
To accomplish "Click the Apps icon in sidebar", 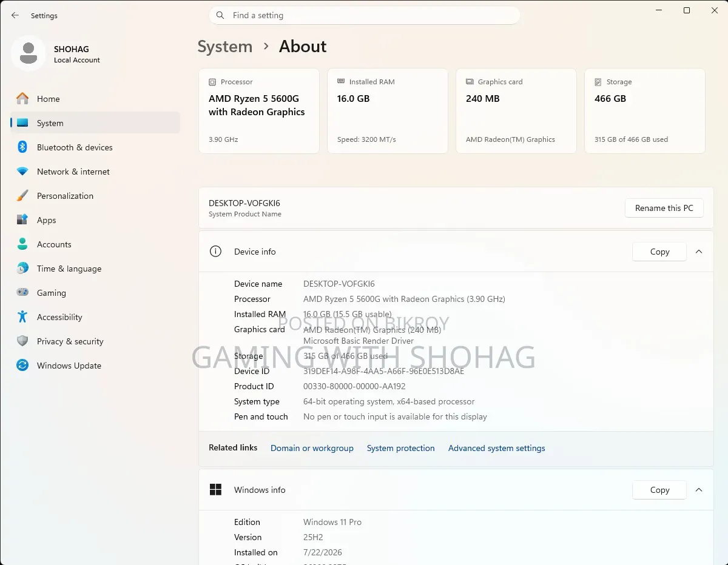I will point(22,219).
